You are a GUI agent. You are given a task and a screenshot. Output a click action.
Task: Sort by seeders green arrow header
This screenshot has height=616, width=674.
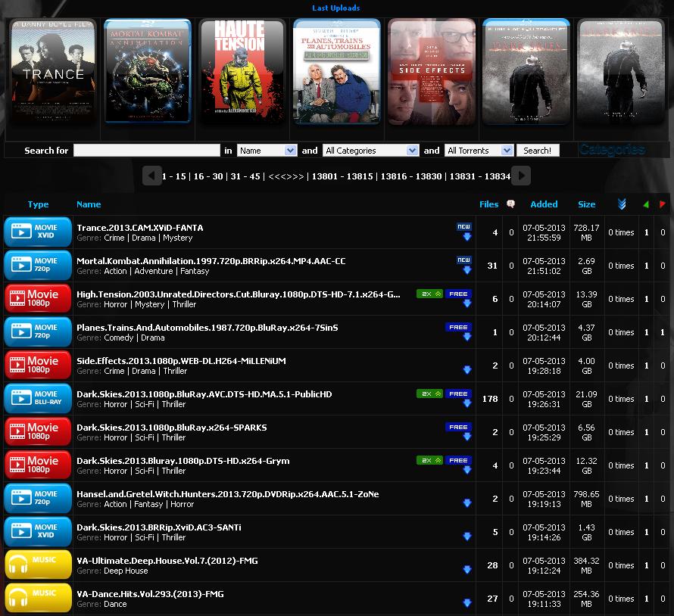tap(646, 204)
